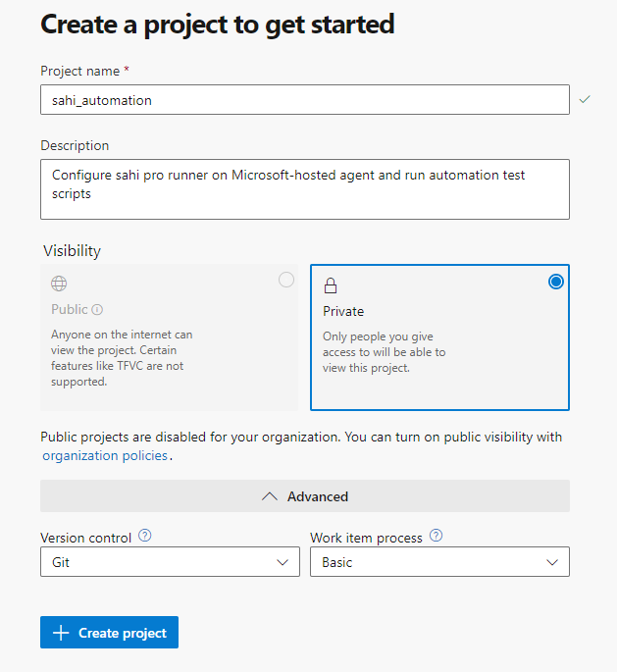Select the Public visibility radio button
Viewport: 617px width, 672px height.
pos(286,281)
